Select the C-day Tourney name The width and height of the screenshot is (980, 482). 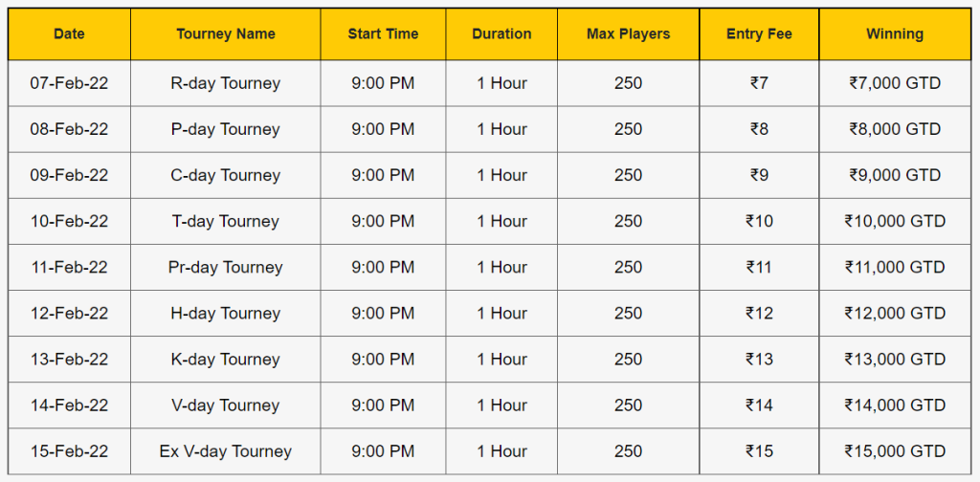pos(226,175)
